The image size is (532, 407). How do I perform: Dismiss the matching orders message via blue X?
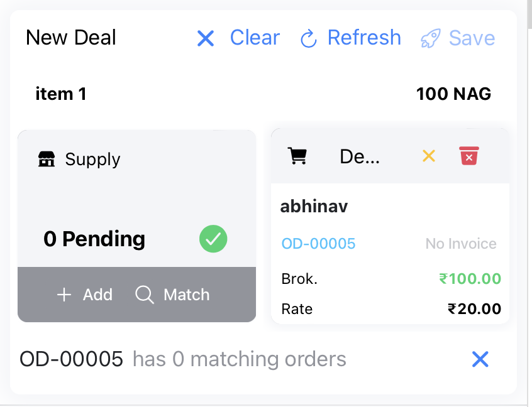480,359
